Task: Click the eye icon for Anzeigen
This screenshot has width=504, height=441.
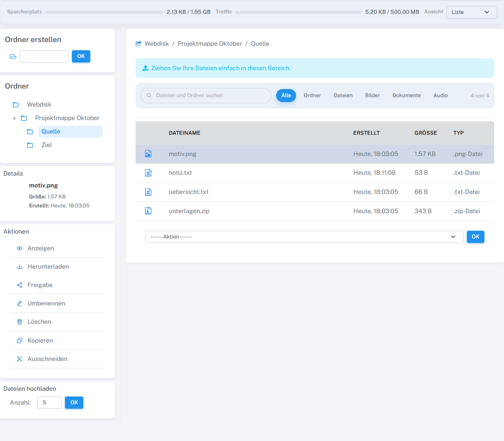Action: click(20, 248)
